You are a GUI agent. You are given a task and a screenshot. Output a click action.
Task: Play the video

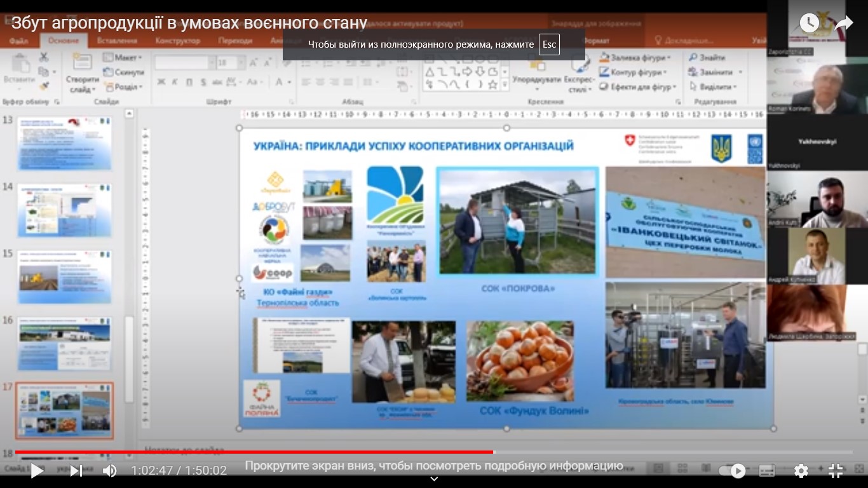pos(37,471)
